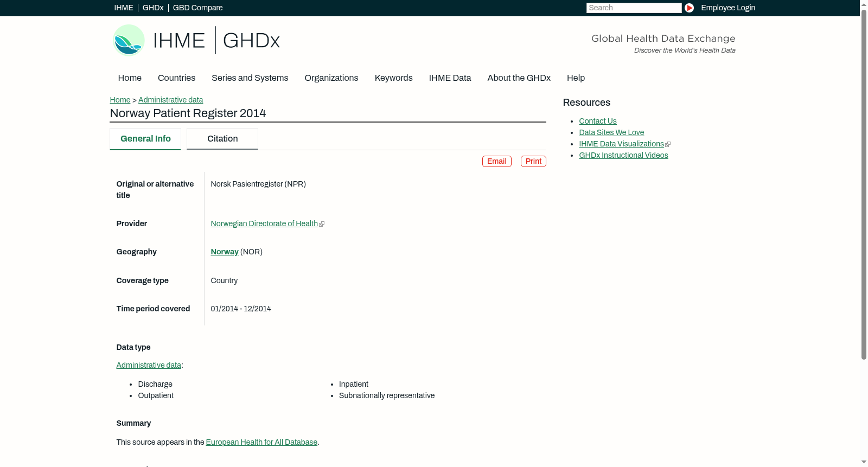Click external link icon beside Norwegian Directorate

pyautogui.click(x=322, y=224)
